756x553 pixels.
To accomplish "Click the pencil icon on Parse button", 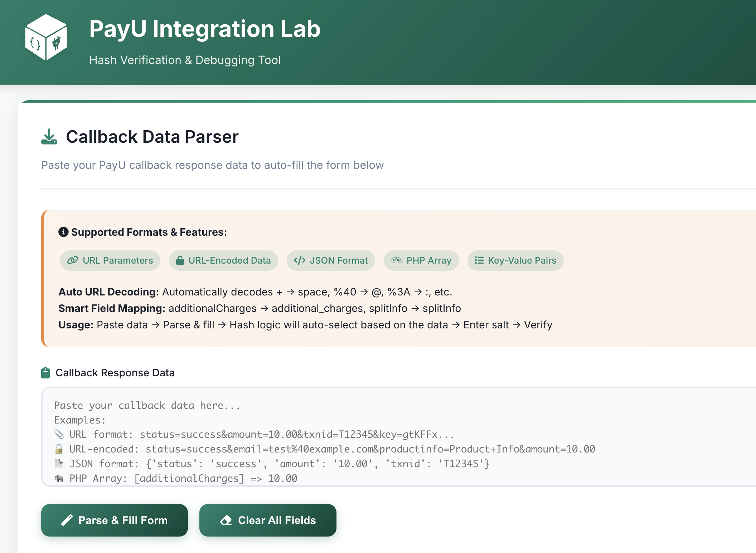I will pos(67,520).
